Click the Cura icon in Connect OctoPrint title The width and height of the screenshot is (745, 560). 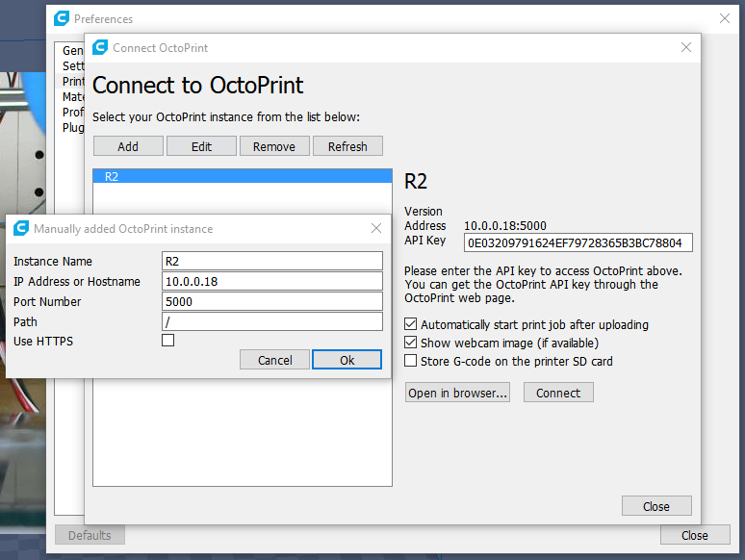[100, 47]
